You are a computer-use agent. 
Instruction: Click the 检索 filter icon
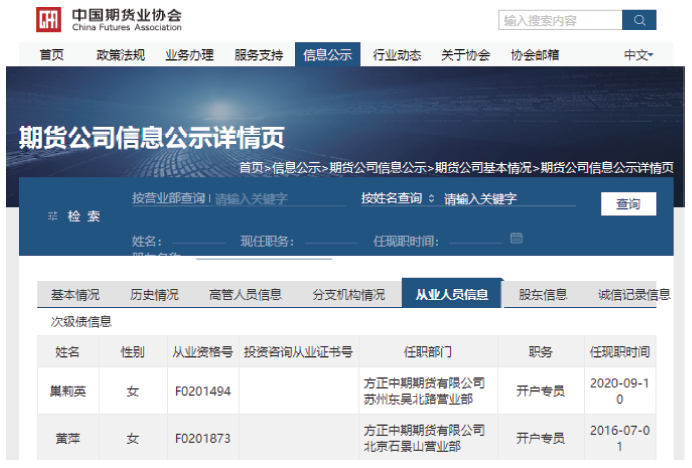53,216
